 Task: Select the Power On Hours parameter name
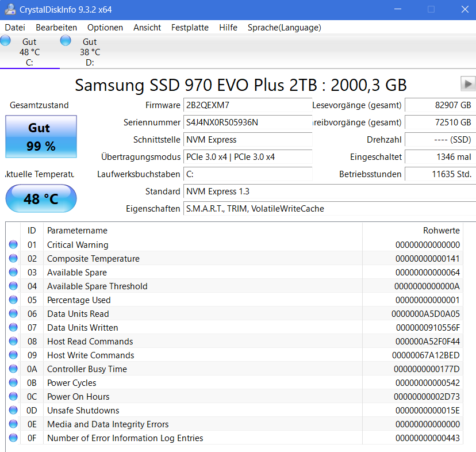78,397
